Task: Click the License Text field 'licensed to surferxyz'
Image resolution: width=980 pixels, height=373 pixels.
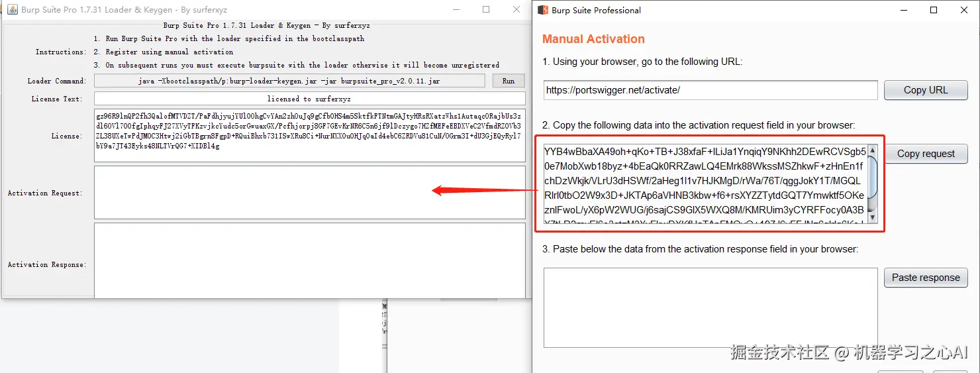Action: tap(309, 99)
